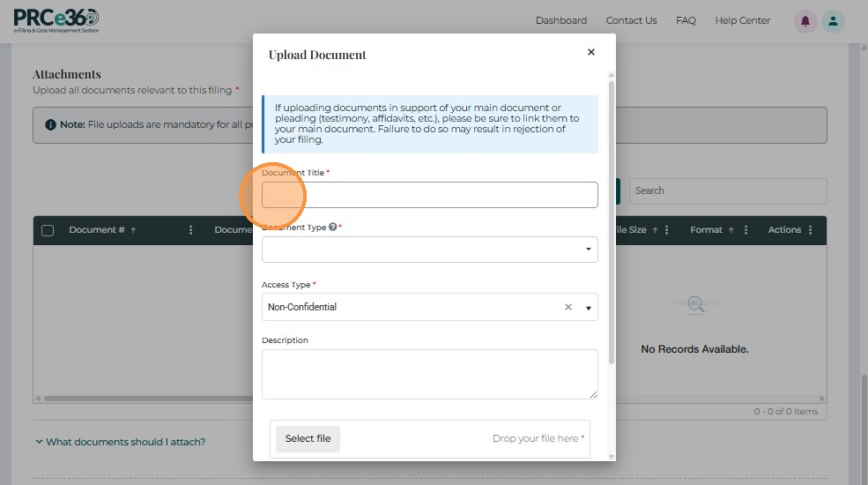
Task: Click attachments table horizontal scrollbar
Action: (148, 398)
